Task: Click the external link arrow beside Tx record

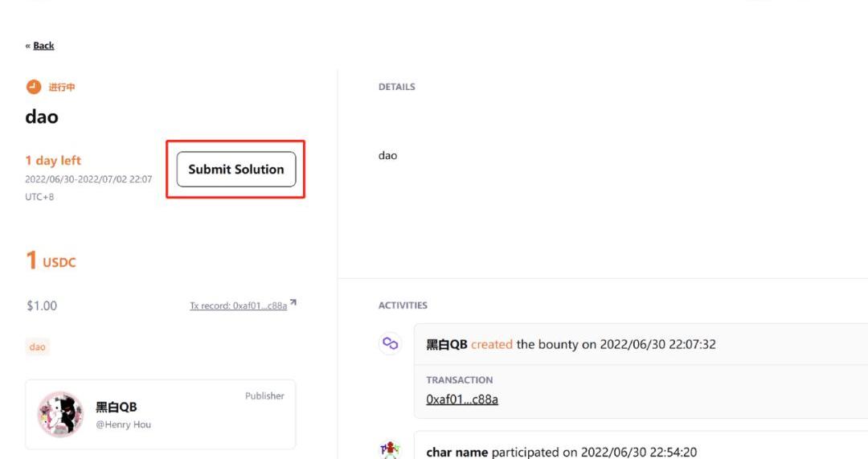Action: coord(293,303)
